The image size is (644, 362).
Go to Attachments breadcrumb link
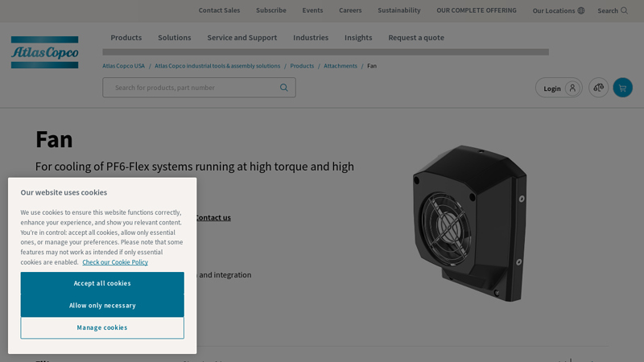(x=340, y=66)
